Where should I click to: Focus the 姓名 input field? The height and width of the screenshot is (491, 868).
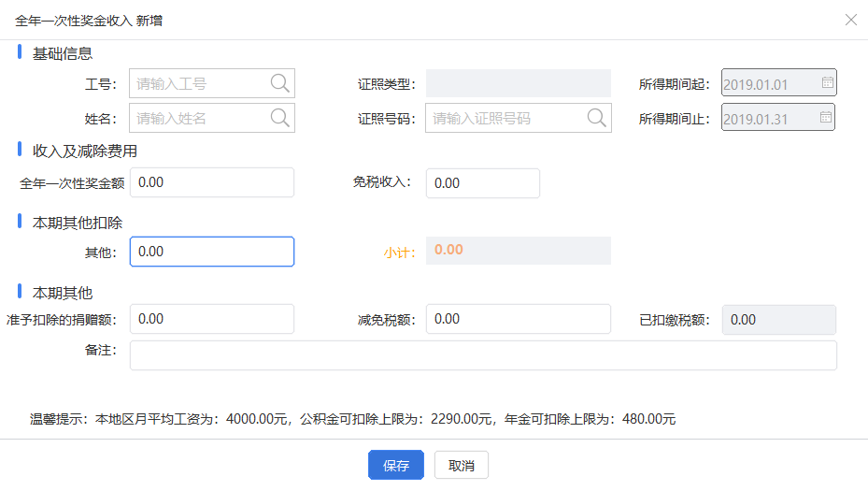(212, 118)
